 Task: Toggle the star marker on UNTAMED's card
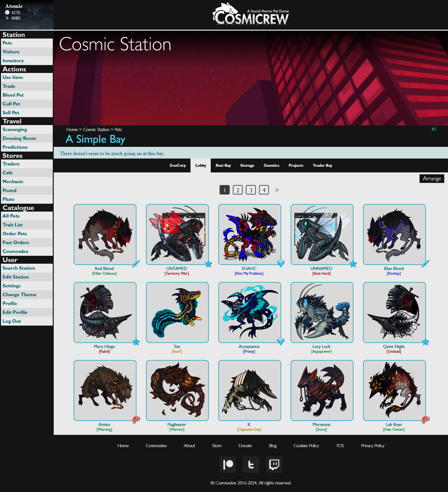209,264
